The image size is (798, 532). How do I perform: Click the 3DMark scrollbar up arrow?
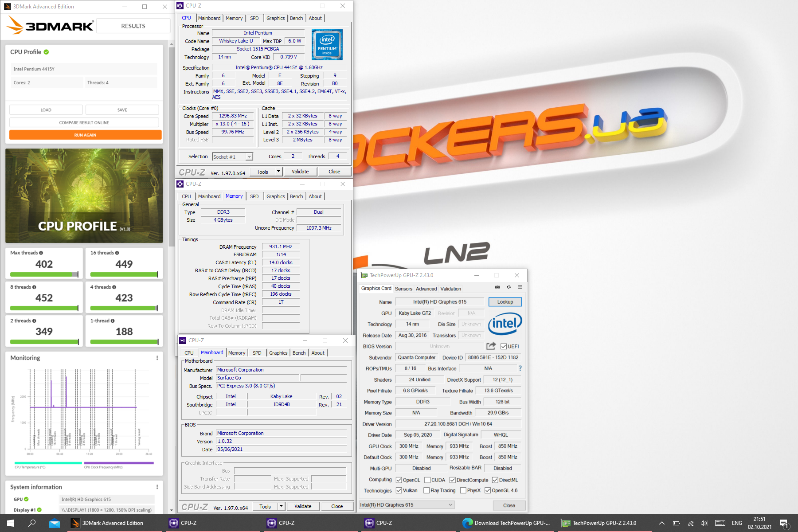(x=172, y=44)
